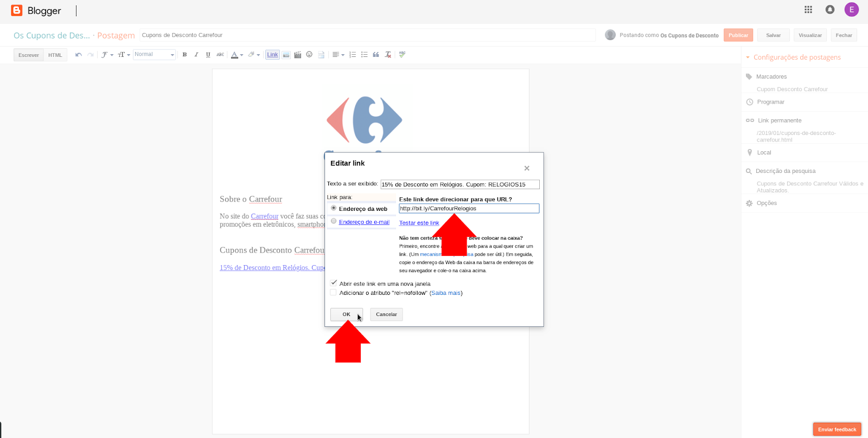Click the link URL input field
Image resolution: width=868 pixels, height=438 pixels.
coord(469,208)
